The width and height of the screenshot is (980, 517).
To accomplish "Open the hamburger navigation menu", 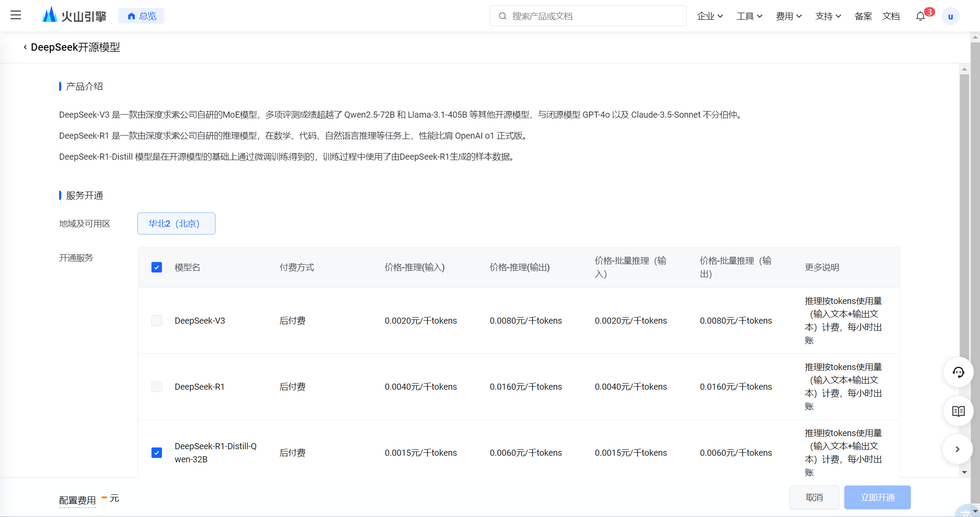I will coord(16,15).
